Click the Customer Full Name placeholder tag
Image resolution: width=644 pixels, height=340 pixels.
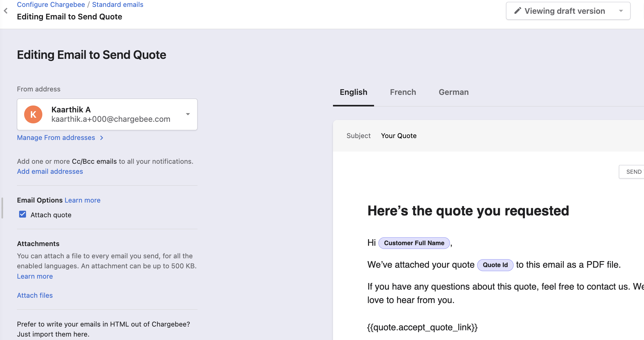point(414,243)
